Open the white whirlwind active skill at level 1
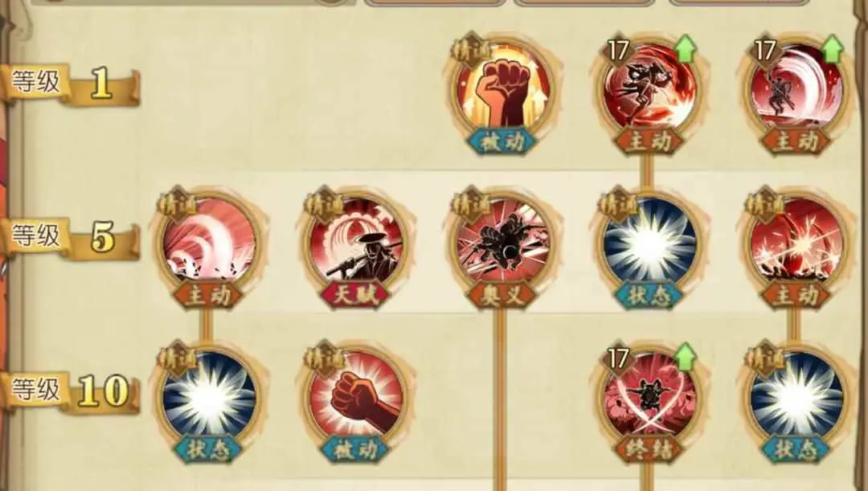 pos(796,92)
